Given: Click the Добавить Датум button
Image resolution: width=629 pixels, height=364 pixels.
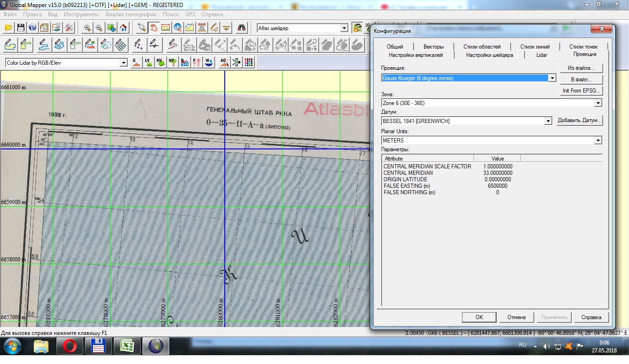Looking at the screenshot, I should coord(580,120).
